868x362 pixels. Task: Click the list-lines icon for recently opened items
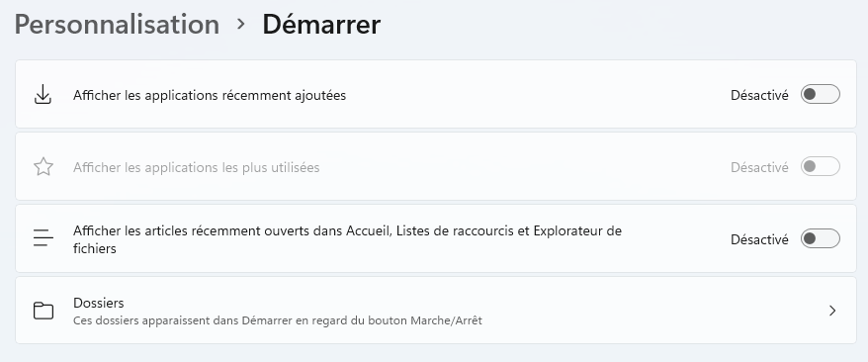click(x=43, y=238)
